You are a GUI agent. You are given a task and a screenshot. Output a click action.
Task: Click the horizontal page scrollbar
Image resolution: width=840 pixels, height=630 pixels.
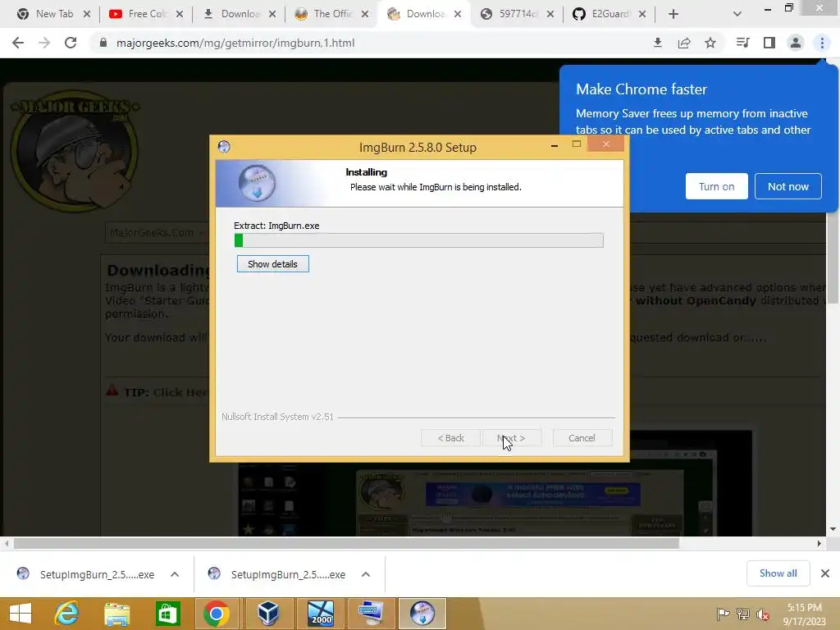[x=346, y=543]
